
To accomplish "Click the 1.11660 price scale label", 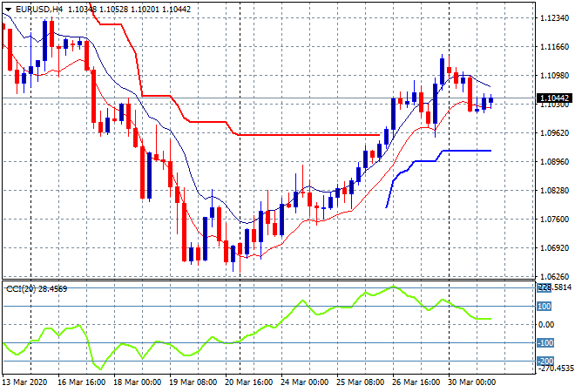I will [x=555, y=46].
